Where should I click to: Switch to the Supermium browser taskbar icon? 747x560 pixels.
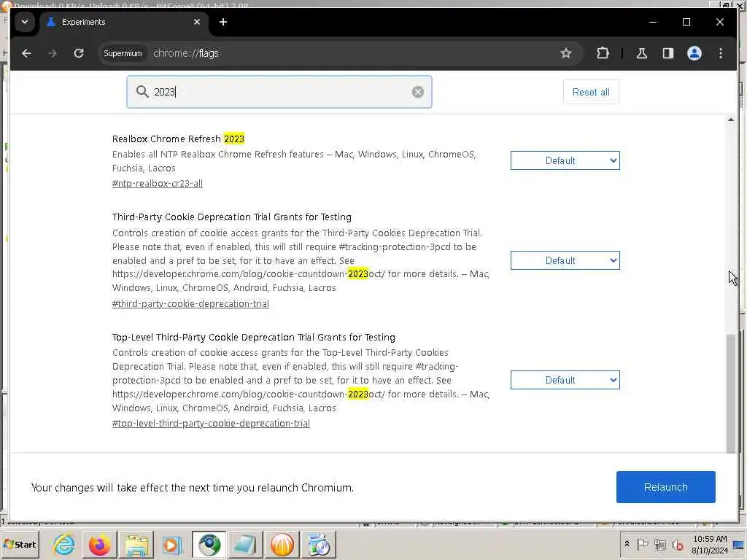(209, 544)
